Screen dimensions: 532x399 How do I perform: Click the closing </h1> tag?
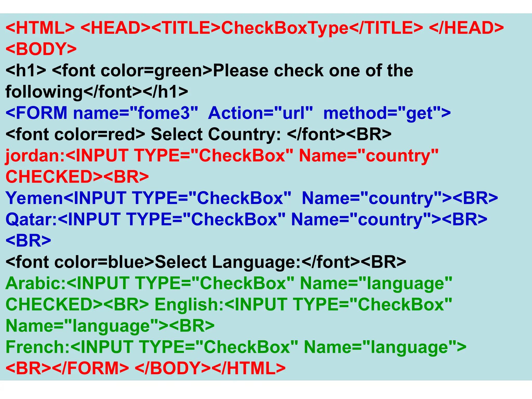pos(165,92)
